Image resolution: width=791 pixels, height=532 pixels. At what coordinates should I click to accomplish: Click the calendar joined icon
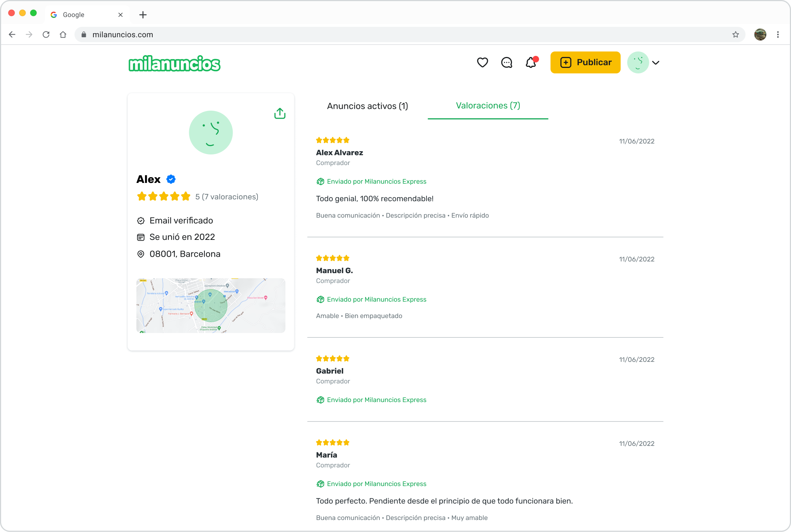point(141,237)
